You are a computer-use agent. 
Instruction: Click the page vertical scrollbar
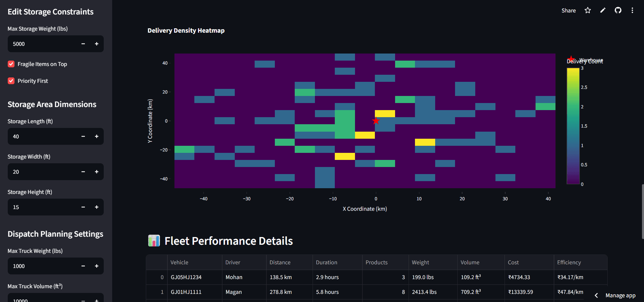pyautogui.click(x=642, y=211)
